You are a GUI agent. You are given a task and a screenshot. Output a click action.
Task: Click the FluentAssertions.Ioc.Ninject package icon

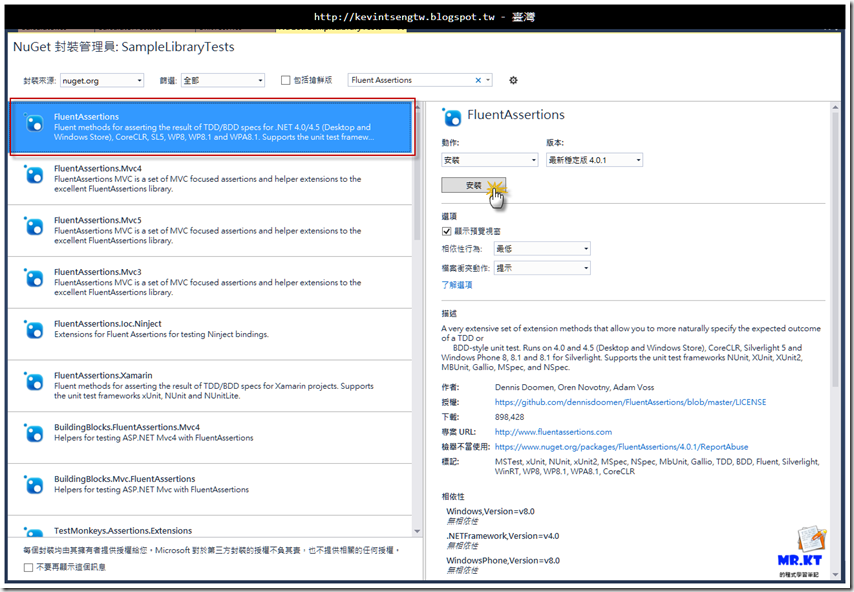click(34, 330)
